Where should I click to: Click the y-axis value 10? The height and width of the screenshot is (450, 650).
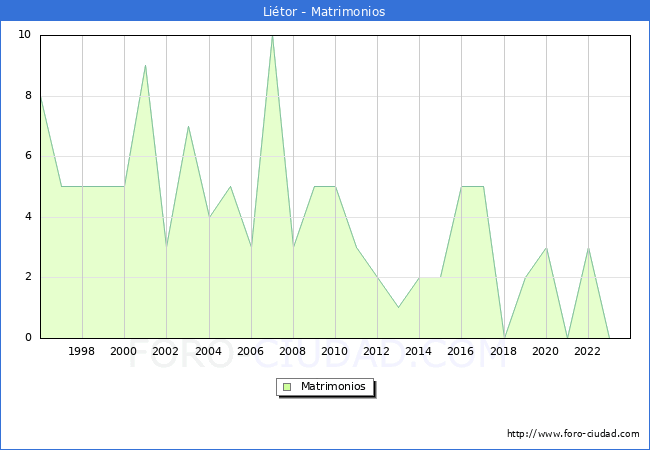coord(25,34)
